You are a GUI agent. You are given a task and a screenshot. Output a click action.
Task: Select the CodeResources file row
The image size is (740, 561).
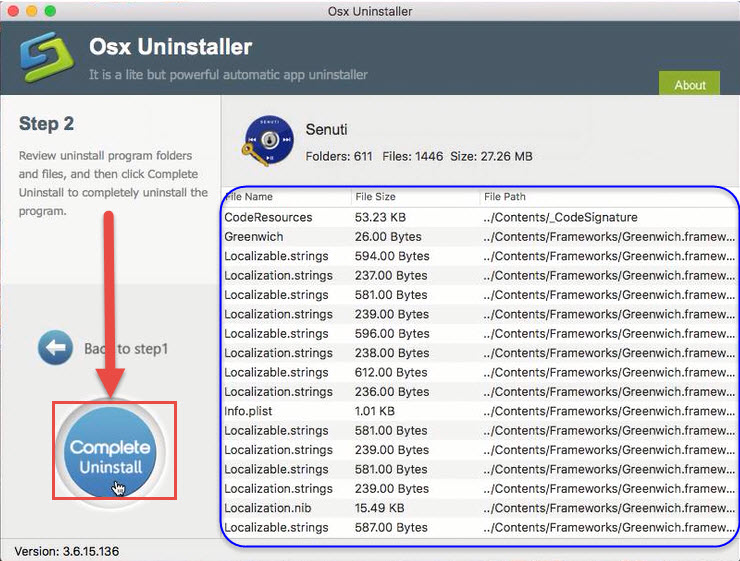point(268,217)
